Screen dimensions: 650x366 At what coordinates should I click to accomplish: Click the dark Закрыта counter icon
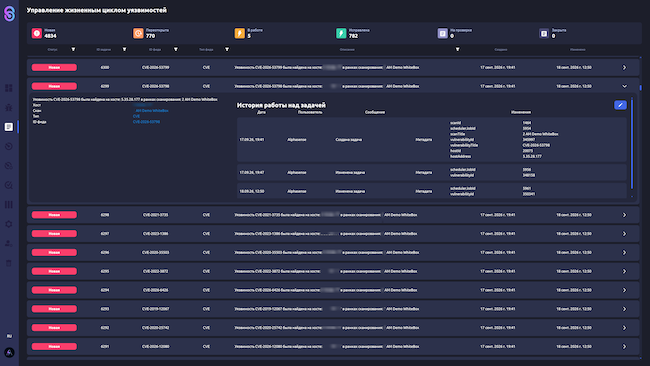(544, 33)
